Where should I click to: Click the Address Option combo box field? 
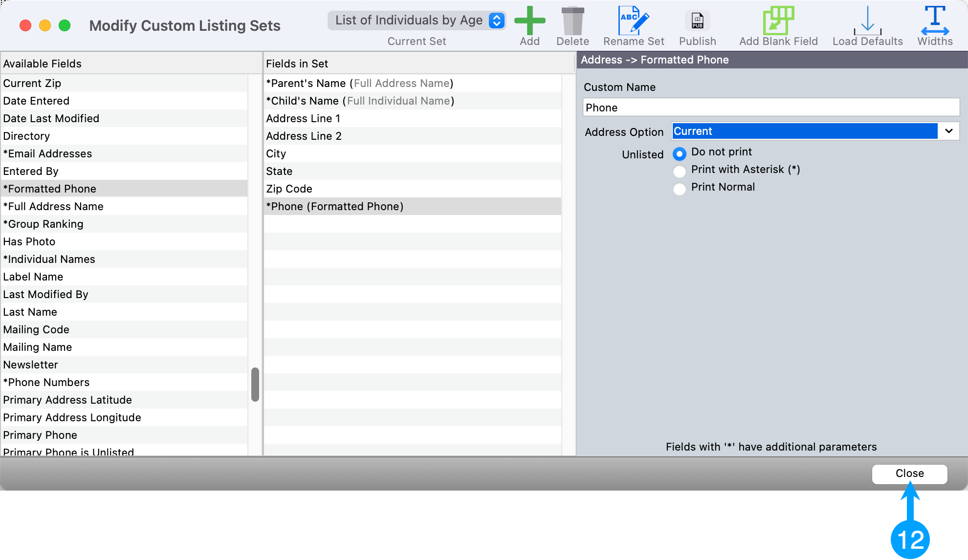point(805,131)
